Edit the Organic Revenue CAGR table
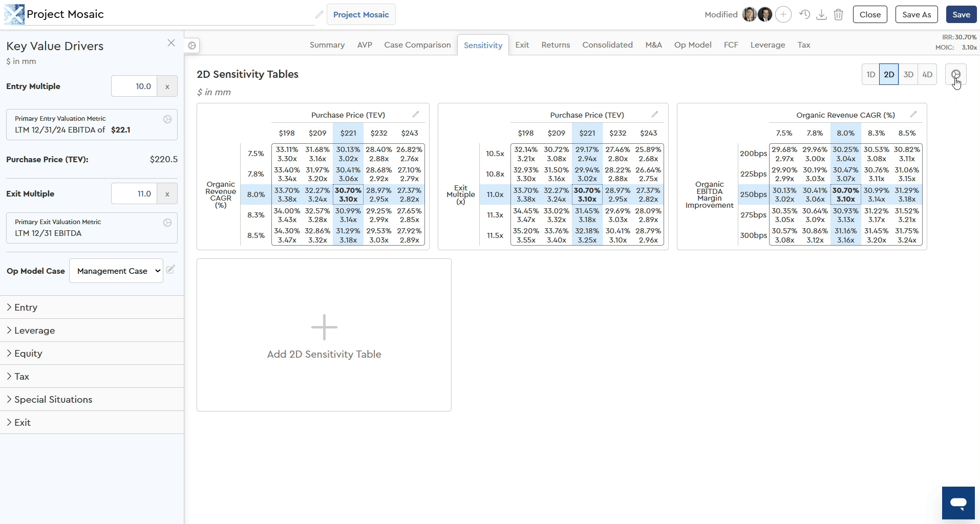The height and width of the screenshot is (524, 980). pos(913,115)
